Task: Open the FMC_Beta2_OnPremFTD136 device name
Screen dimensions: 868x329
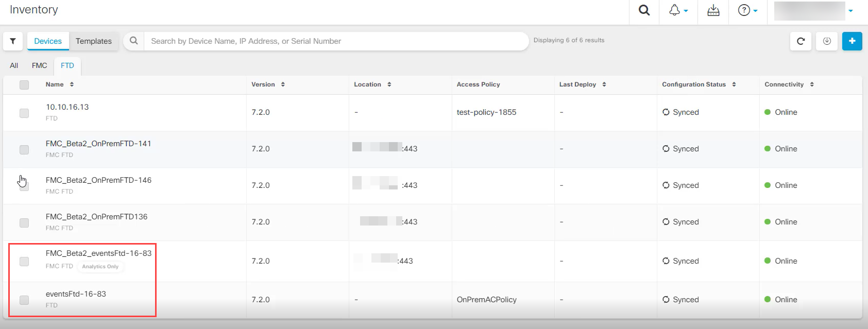Action: [x=96, y=217]
